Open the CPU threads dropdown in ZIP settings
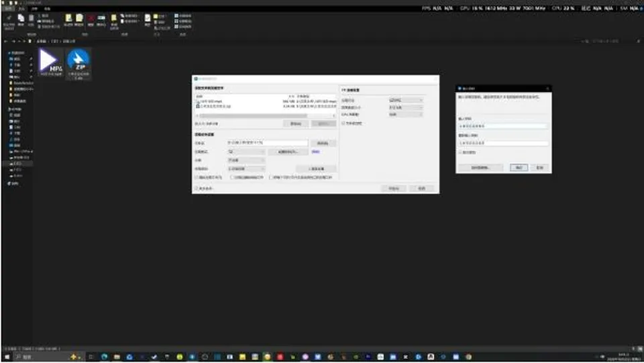 click(x=405, y=115)
